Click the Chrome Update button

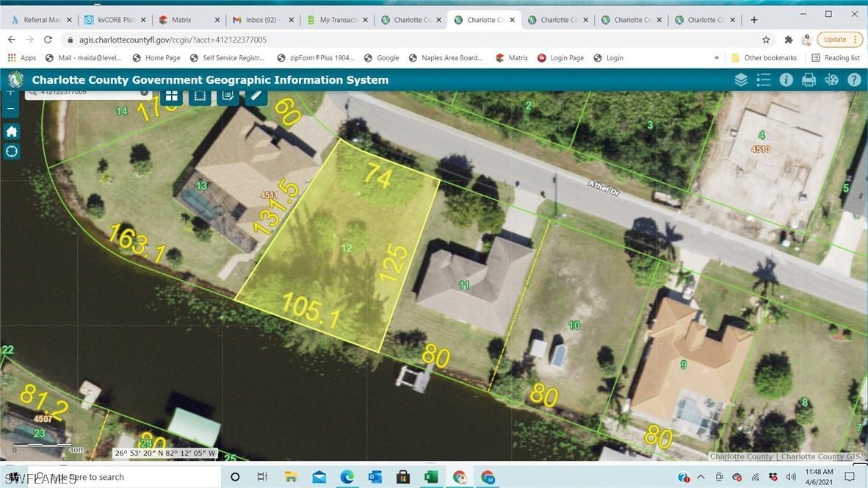pyautogui.click(x=836, y=39)
